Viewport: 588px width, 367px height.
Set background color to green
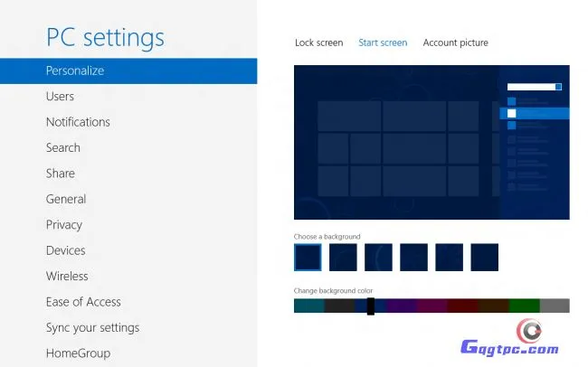(524, 306)
